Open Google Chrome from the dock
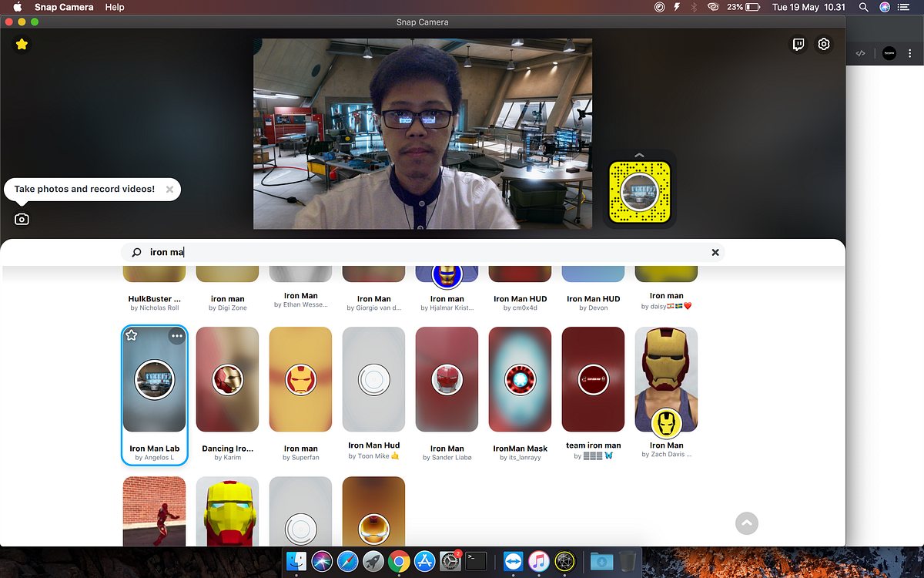Viewport: 924px width, 578px height. coord(399,561)
